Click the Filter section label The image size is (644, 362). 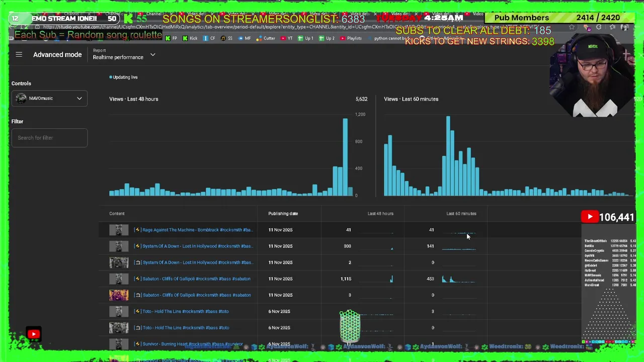tap(17, 121)
